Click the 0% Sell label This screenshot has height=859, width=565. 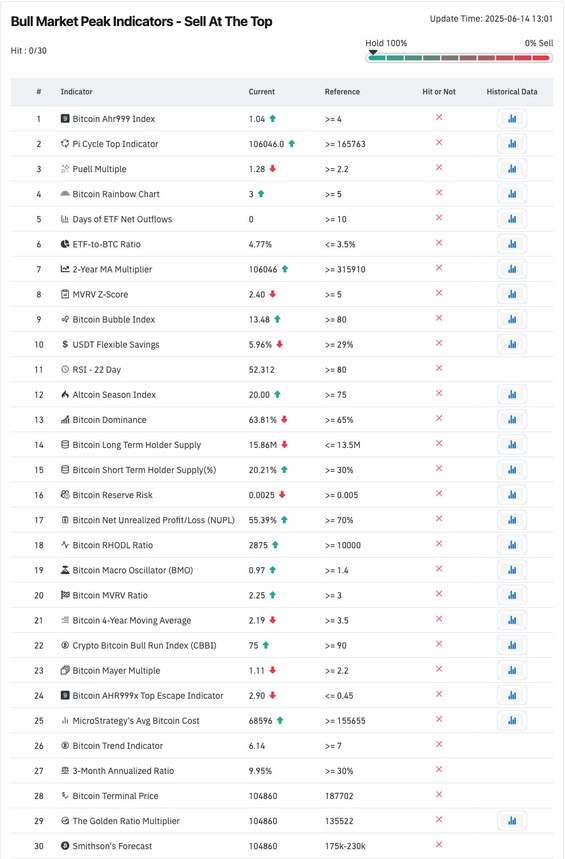pyautogui.click(x=539, y=43)
